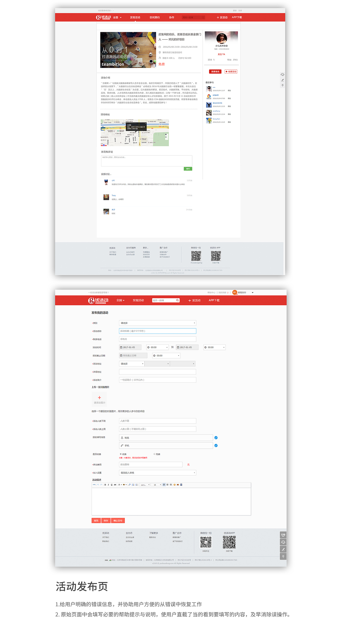Screen dimensions: 337x644
Task: Click the activity start date 2017-01-05 field
Action: (x=130, y=347)
